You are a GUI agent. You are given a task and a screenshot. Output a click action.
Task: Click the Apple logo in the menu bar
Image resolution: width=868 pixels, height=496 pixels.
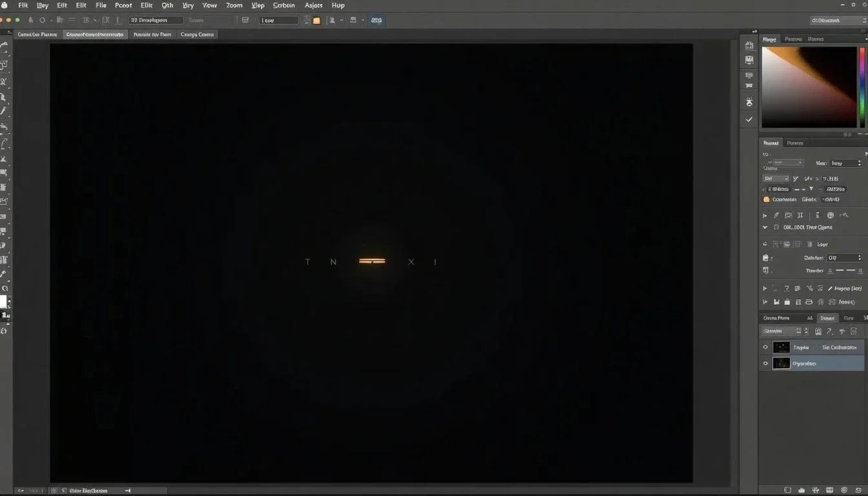(5, 5)
